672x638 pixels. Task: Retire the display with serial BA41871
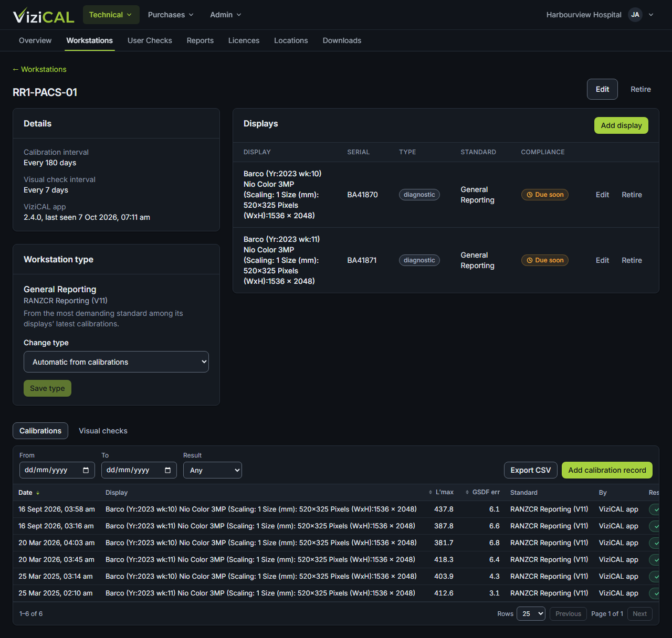(x=632, y=260)
